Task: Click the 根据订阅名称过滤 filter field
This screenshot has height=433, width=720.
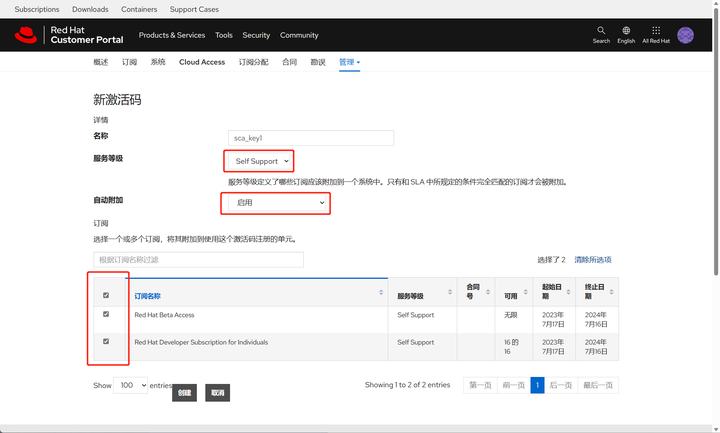Action: (x=198, y=260)
